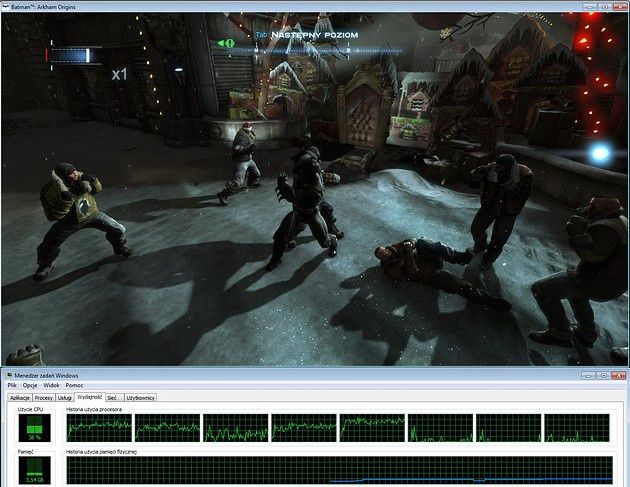Select the Wydajność tab
Viewport: 630px width, 487px height.
pos(90,397)
